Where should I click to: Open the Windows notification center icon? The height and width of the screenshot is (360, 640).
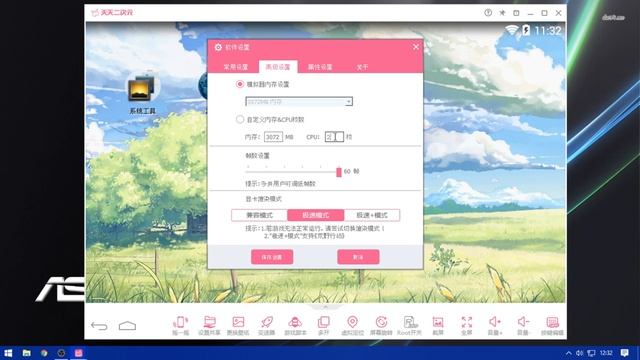click(624, 353)
